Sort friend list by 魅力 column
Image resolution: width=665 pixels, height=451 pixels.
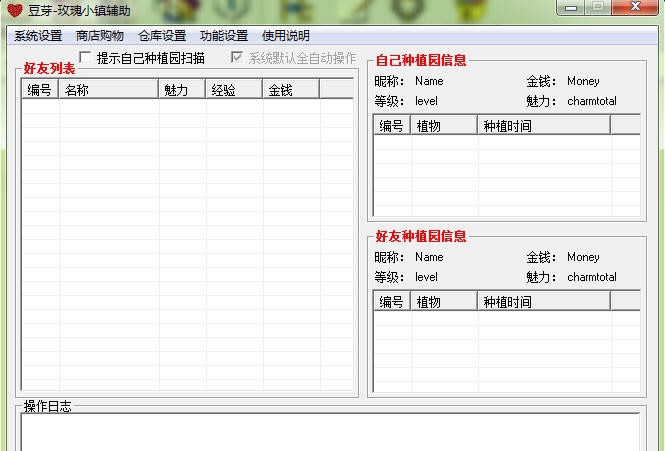click(x=182, y=89)
